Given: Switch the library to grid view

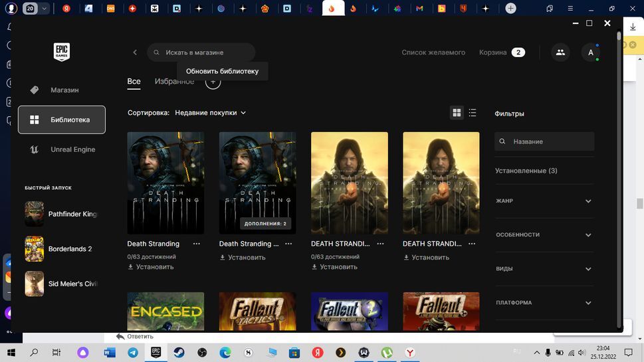Looking at the screenshot, I should [457, 113].
